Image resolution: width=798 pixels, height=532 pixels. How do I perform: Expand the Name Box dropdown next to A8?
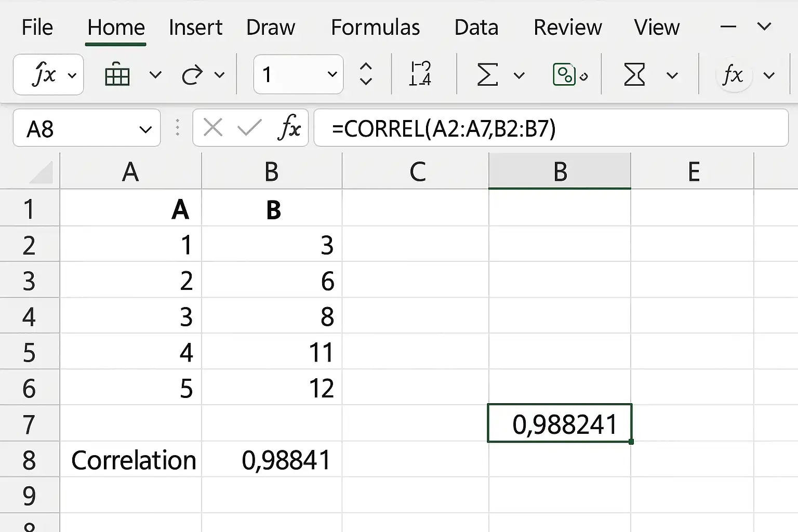pyautogui.click(x=146, y=129)
